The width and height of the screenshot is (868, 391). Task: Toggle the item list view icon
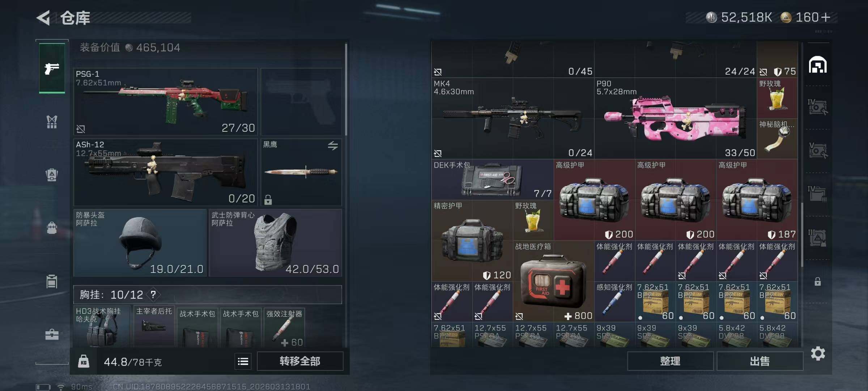(x=243, y=361)
